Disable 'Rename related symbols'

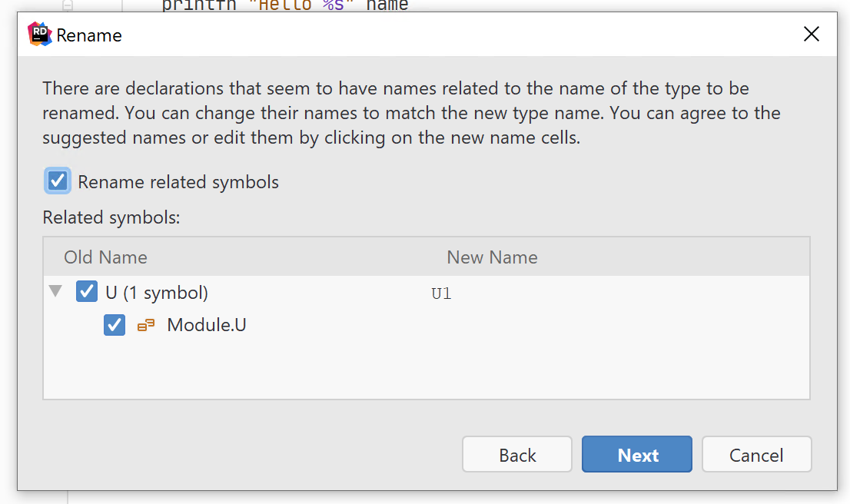[57, 181]
